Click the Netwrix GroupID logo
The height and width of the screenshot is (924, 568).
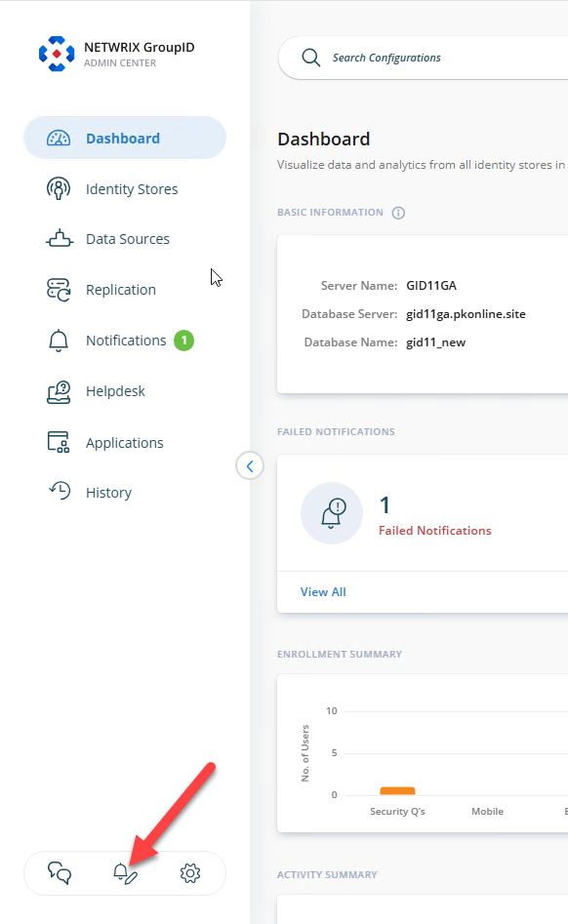(57, 53)
